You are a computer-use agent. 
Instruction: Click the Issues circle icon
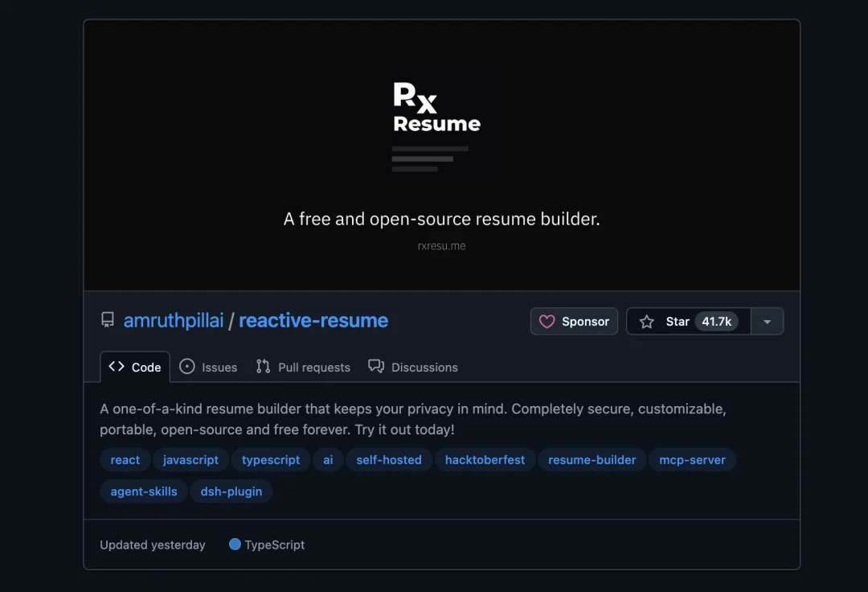(x=187, y=367)
